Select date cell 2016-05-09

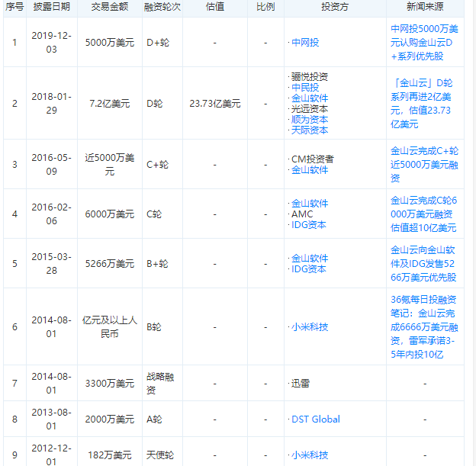pyautogui.click(x=52, y=165)
